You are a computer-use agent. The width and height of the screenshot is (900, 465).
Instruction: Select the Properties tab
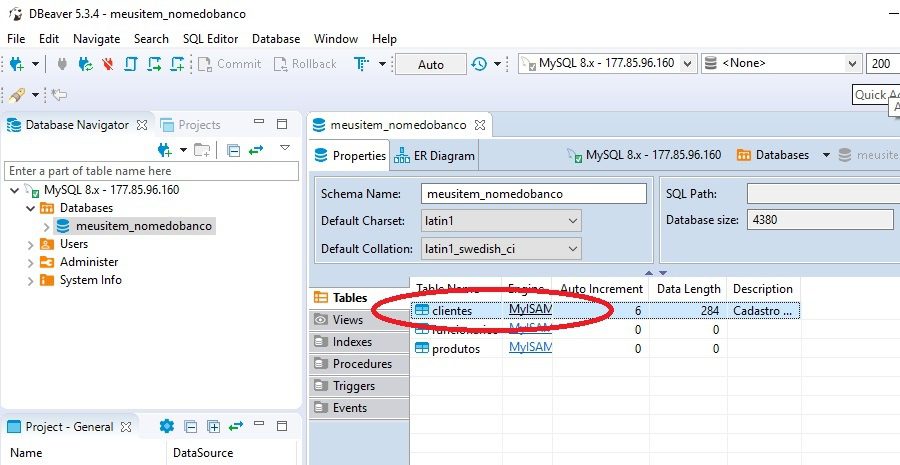(x=350, y=156)
